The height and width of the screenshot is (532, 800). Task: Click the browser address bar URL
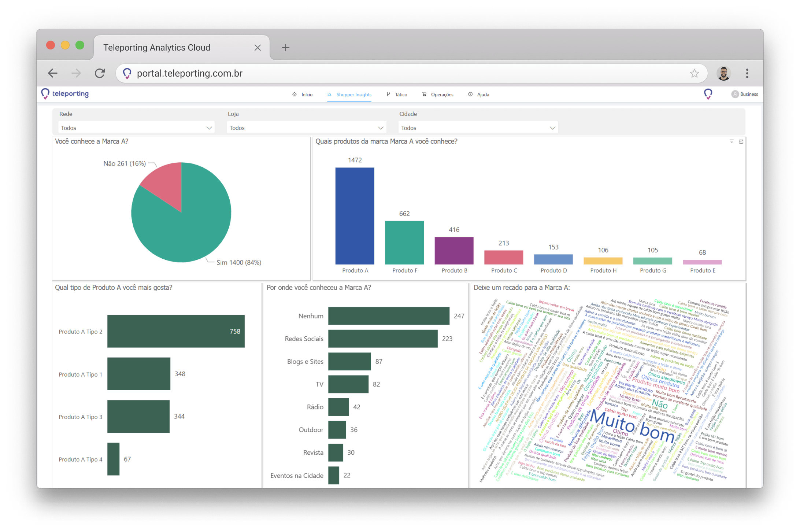[x=190, y=73]
